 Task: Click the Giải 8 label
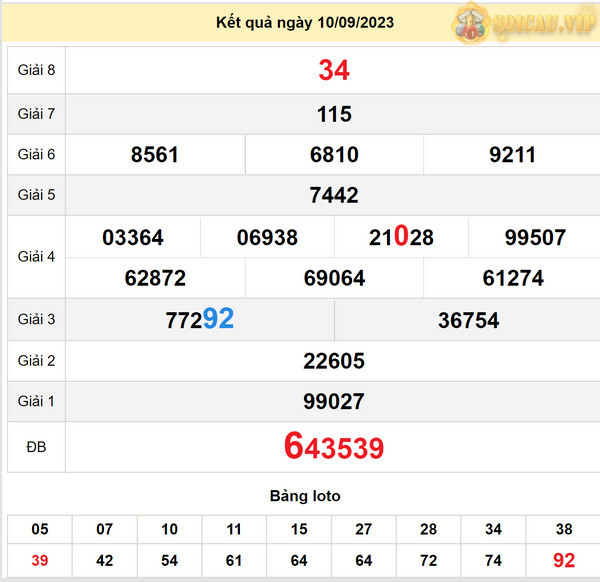point(36,70)
